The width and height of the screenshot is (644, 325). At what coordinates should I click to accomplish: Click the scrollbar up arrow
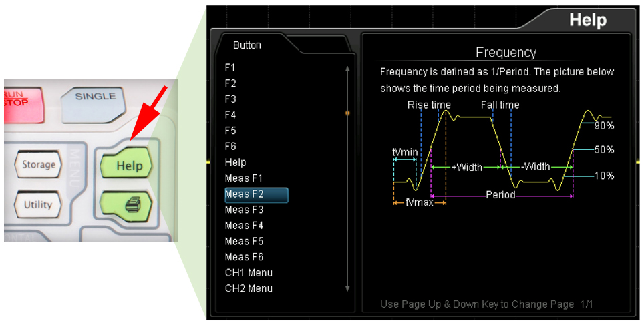click(x=347, y=68)
